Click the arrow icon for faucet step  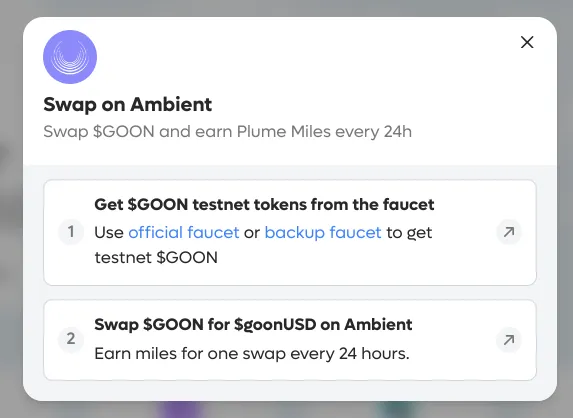pos(509,232)
